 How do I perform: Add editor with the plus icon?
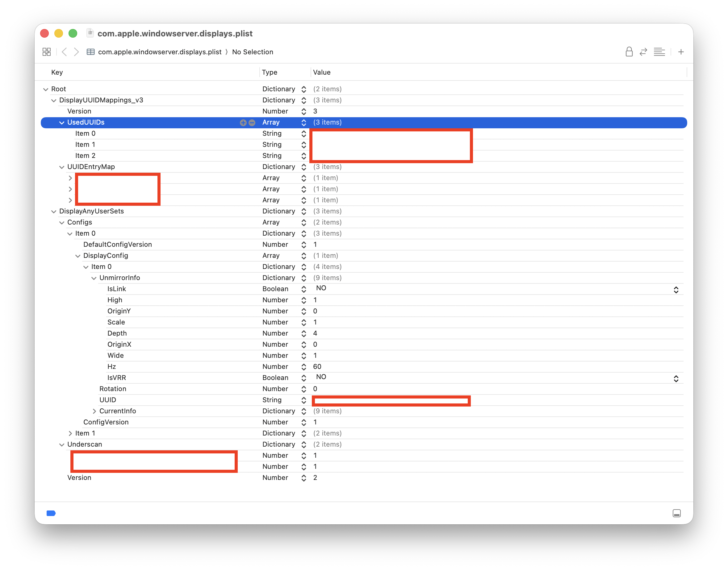pos(681,52)
